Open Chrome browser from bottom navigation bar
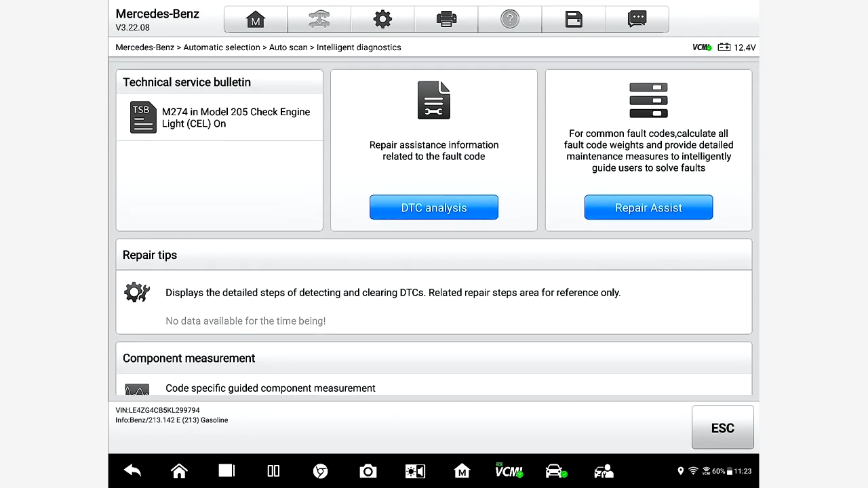Image resolution: width=868 pixels, height=488 pixels. tap(321, 471)
